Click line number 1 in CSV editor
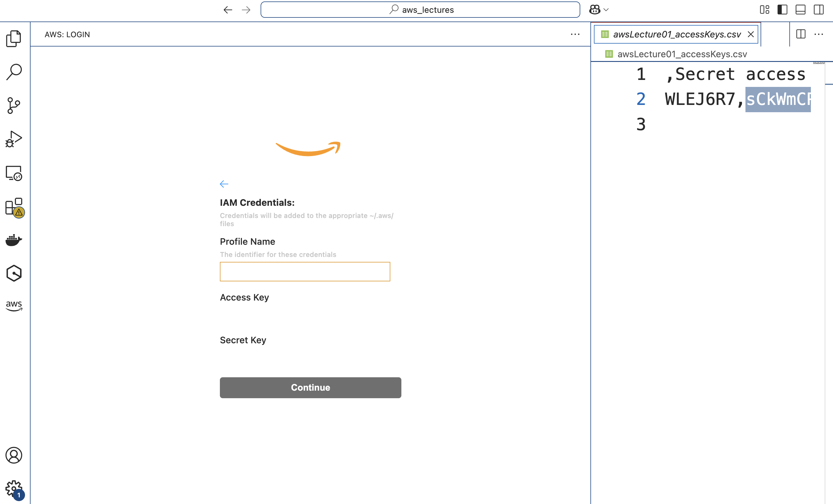 pyautogui.click(x=641, y=74)
